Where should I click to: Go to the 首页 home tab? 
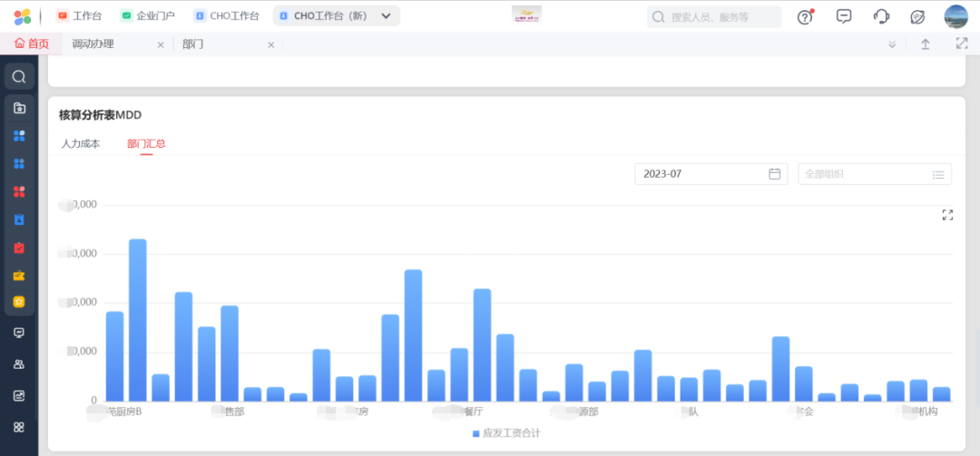[x=32, y=44]
